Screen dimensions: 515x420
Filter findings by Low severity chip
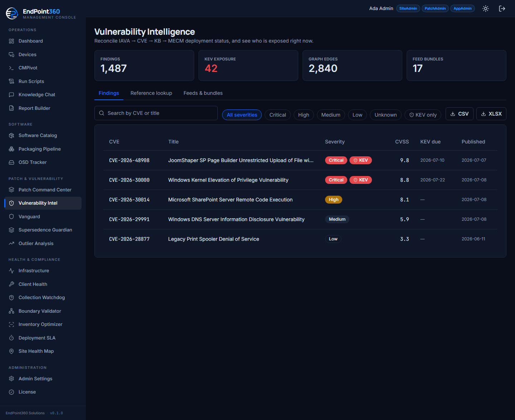point(357,115)
